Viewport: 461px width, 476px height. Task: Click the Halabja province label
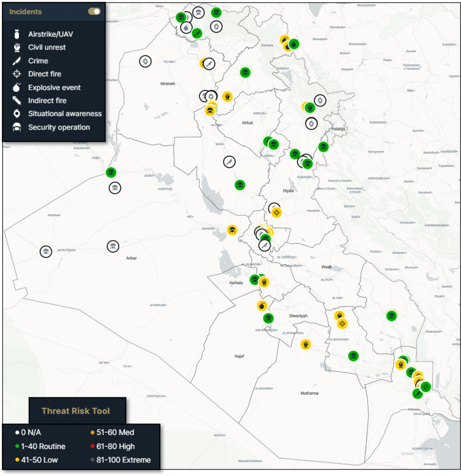click(338, 129)
